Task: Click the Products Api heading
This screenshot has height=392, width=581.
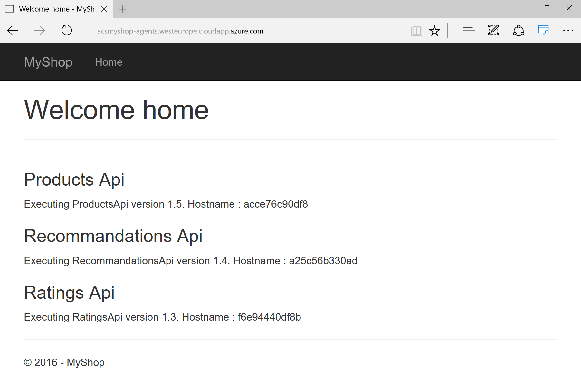Action: pyautogui.click(x=74, y=180)
